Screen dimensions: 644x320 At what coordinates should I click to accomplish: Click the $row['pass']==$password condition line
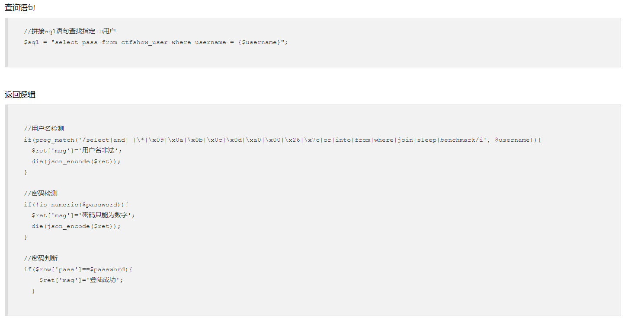pos(78,269)
